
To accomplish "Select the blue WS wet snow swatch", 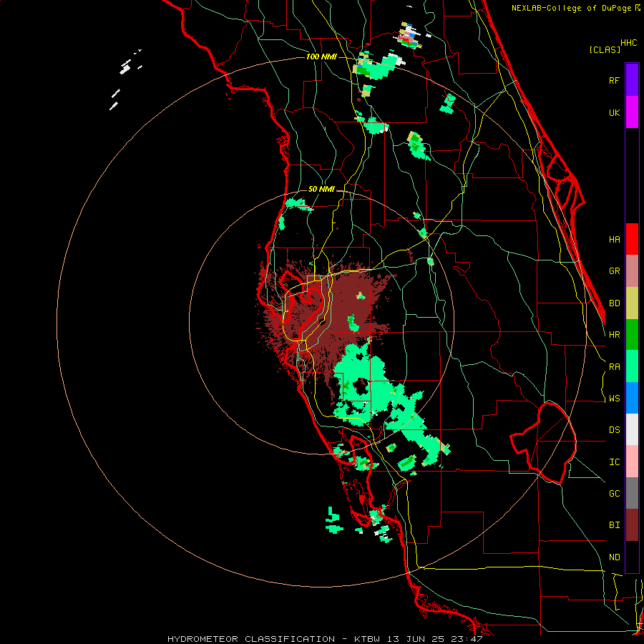I will [632, 398].
